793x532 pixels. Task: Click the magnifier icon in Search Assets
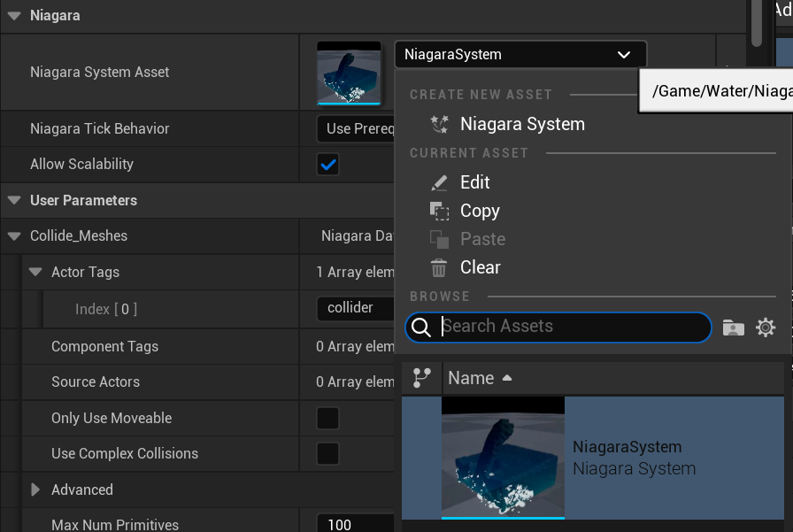pyautogui.click(x=420, y=328)
